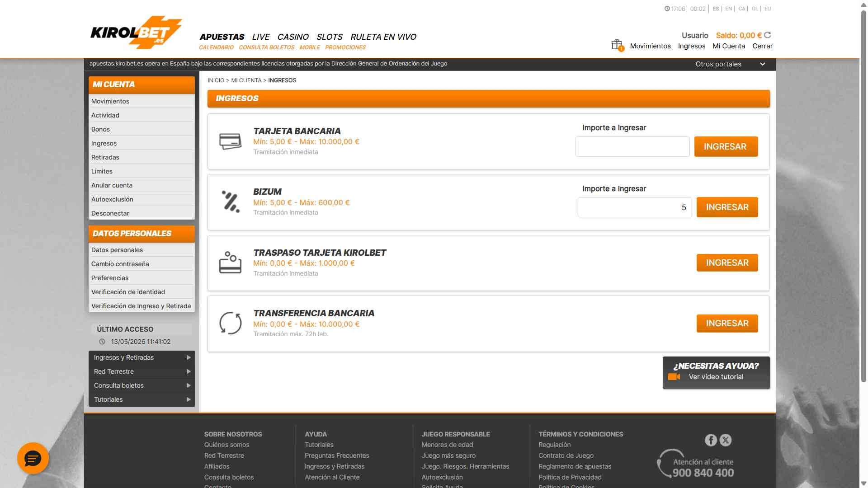Open the PROMOCIONES submenu link

(x=345, y=47)
